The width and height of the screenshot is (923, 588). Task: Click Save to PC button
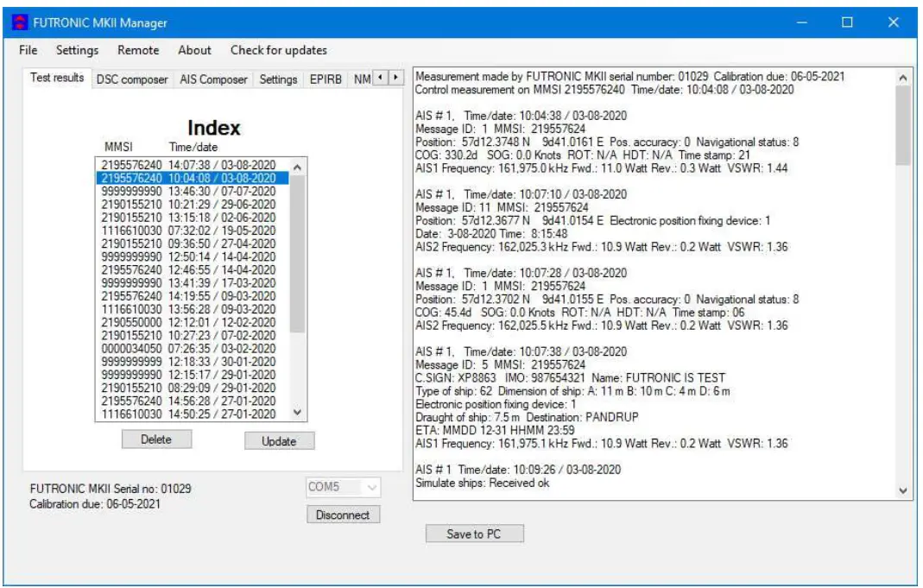pos(473,534)
